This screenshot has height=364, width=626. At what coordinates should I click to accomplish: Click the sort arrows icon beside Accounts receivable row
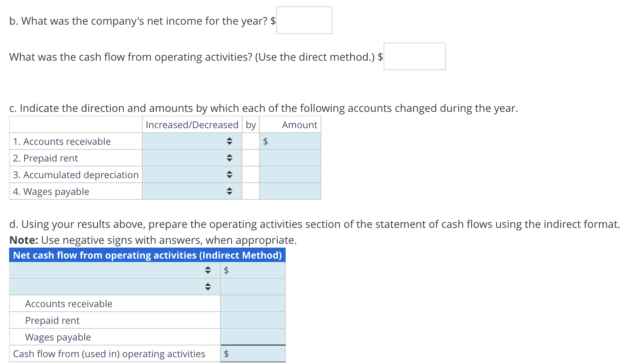pyautogui.click(x=229, y=141)
